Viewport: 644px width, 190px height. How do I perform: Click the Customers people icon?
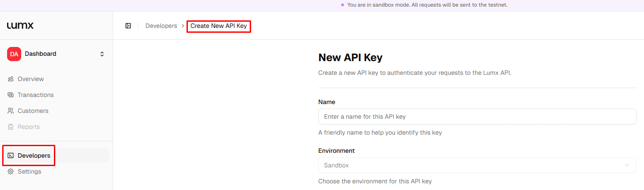[11, 111]
